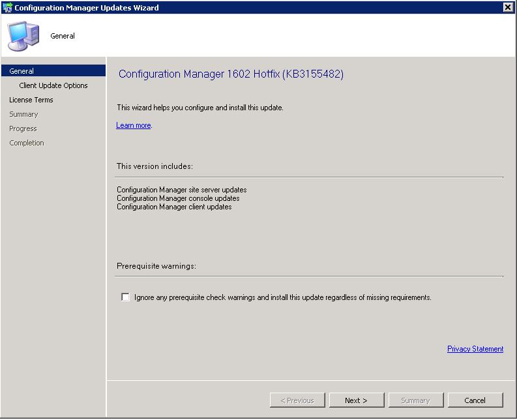Image resolution: width=517 pixels, height=420 pixels.
Task: Click the < Previous button
Action: click(x=297, y=400)
